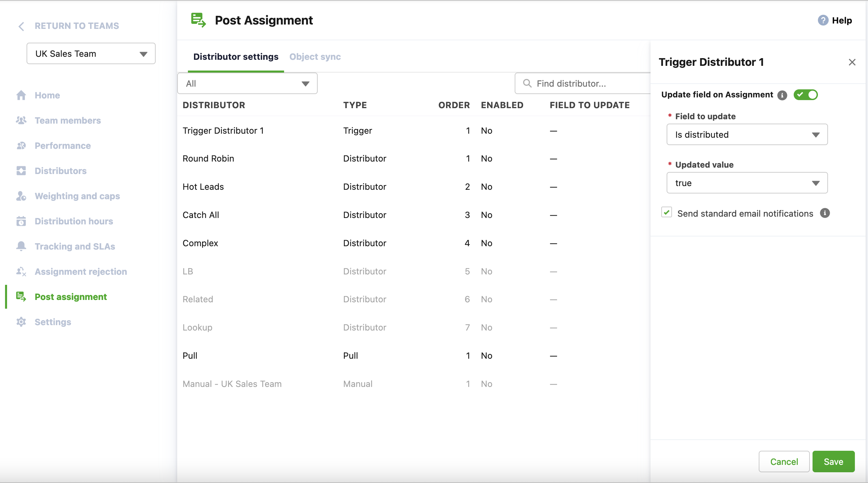The width and height of the screenshot is (868, 483).
Task: Select the Trigger Distributor 1 row
Action: click(x=413, y=130)
